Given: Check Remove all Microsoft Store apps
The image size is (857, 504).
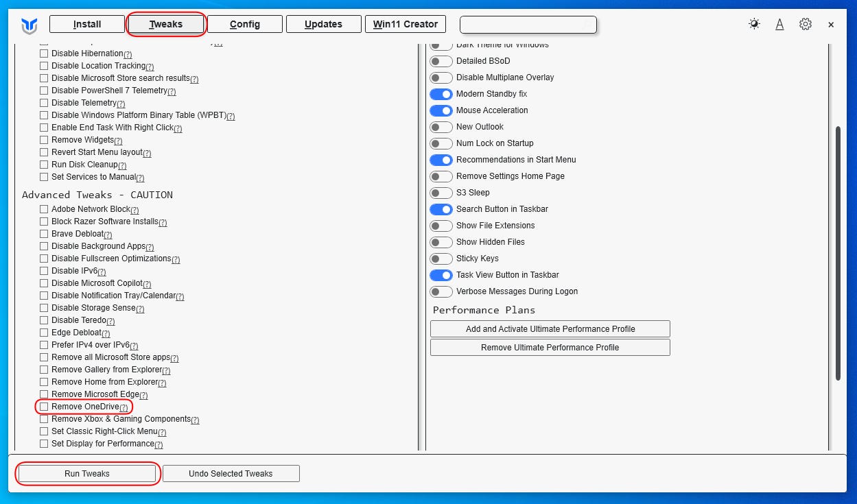Looking at the screenshot, I should [x=44, y=357].
